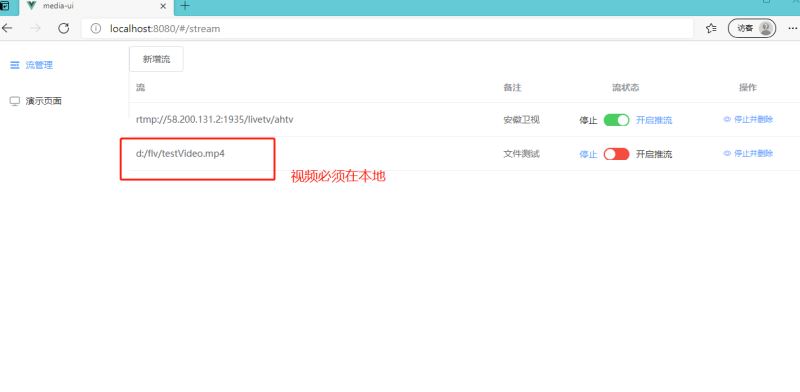Toggle the green switch for 安徽卫视 stream
The image size is (800, 392).
tap(616, 120)
